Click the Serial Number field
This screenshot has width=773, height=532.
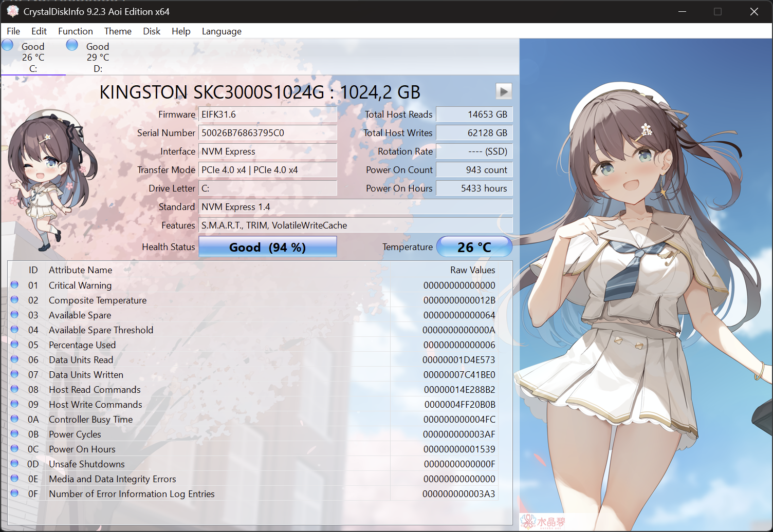(267, 133)
